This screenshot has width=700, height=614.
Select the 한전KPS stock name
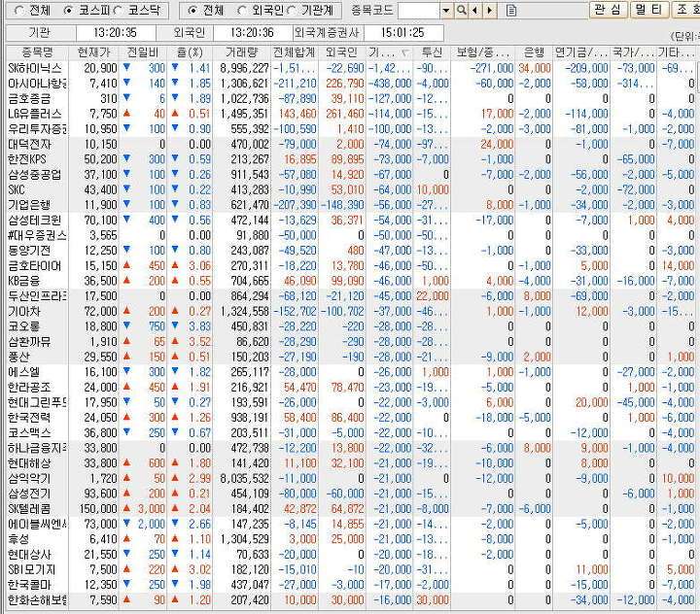click(x=27, y=159)
